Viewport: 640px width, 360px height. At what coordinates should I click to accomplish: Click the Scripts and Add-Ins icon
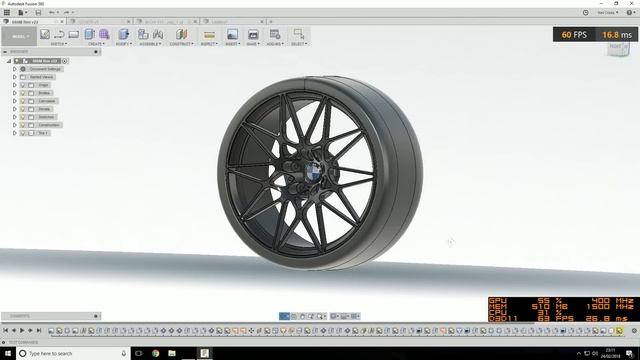[x=275, y=34]
